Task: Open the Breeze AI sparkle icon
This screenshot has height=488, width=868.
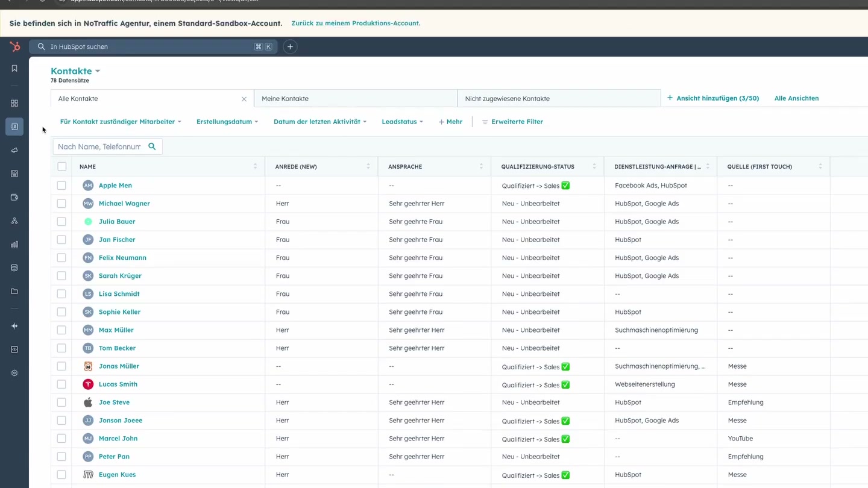Action: [x=14, y=326]
